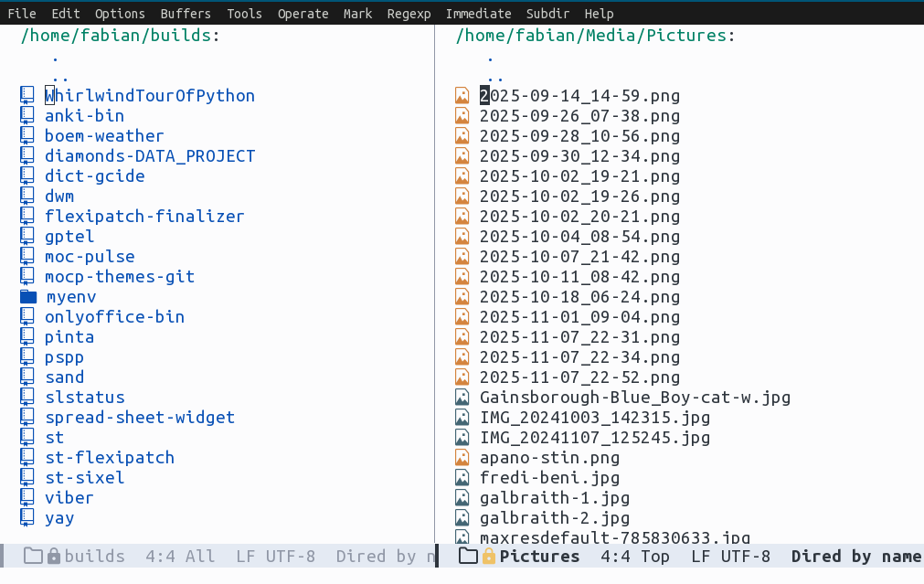Click the folder icon in builds mode line
The height and width of the screenshot is (584, 924).
tap(33, 557)
